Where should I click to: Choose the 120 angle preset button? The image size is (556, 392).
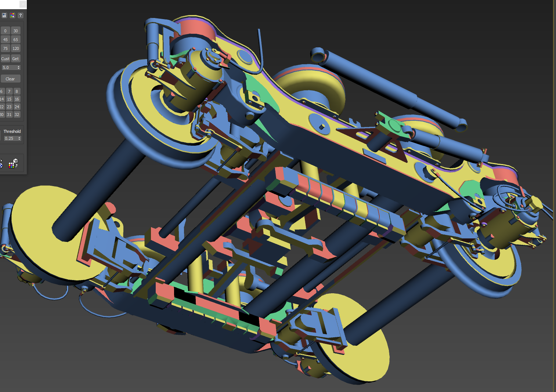(15, 48)
